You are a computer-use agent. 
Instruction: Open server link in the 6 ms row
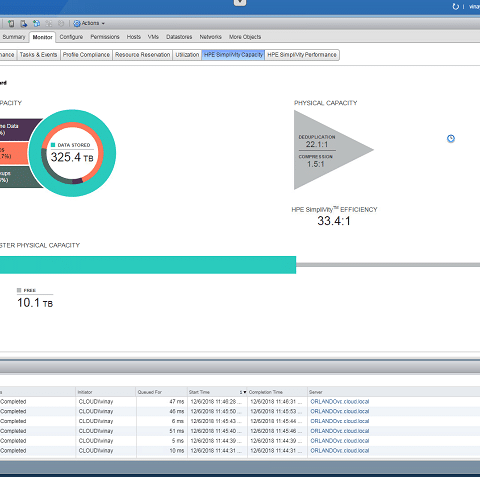click(340, 421)
